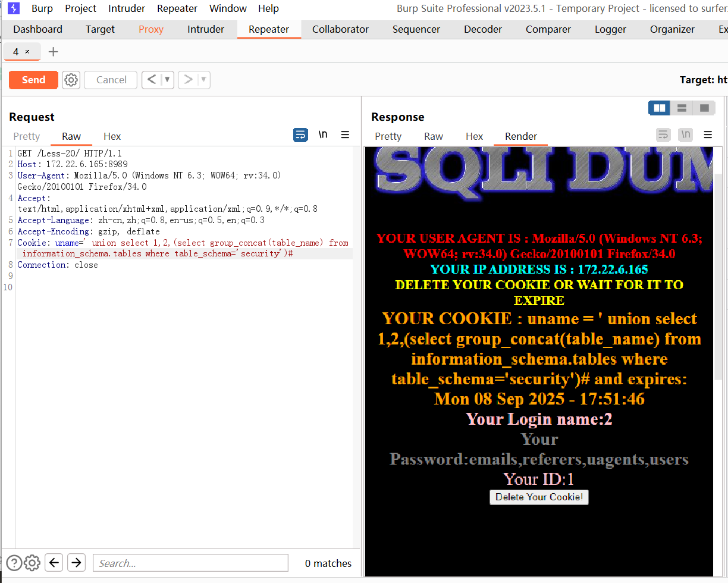Screen dimensions: 728x583
Task: Jump to next search match arrow
Action: 76,563
